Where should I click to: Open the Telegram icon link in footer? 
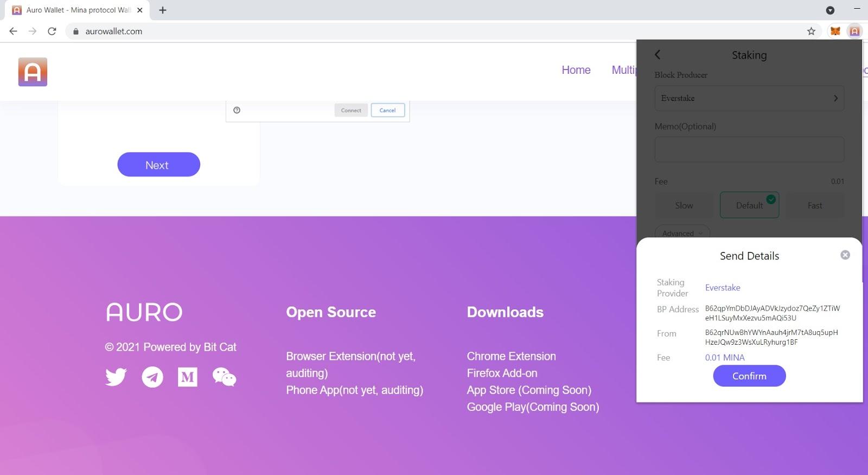click(152, 377)
